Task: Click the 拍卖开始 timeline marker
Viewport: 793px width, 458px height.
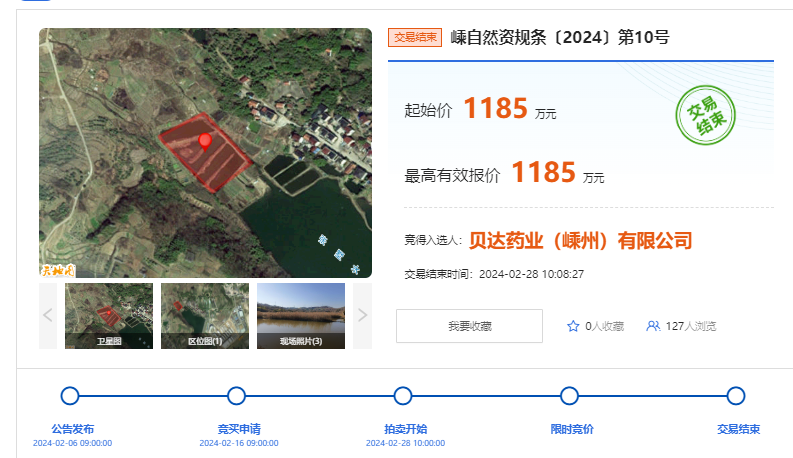Action: [402, 396]
